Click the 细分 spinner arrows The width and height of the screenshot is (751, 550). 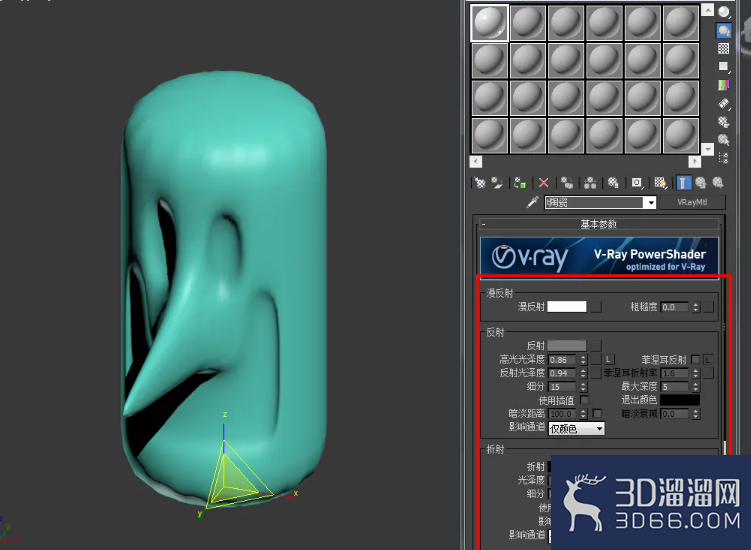(583, 386)
